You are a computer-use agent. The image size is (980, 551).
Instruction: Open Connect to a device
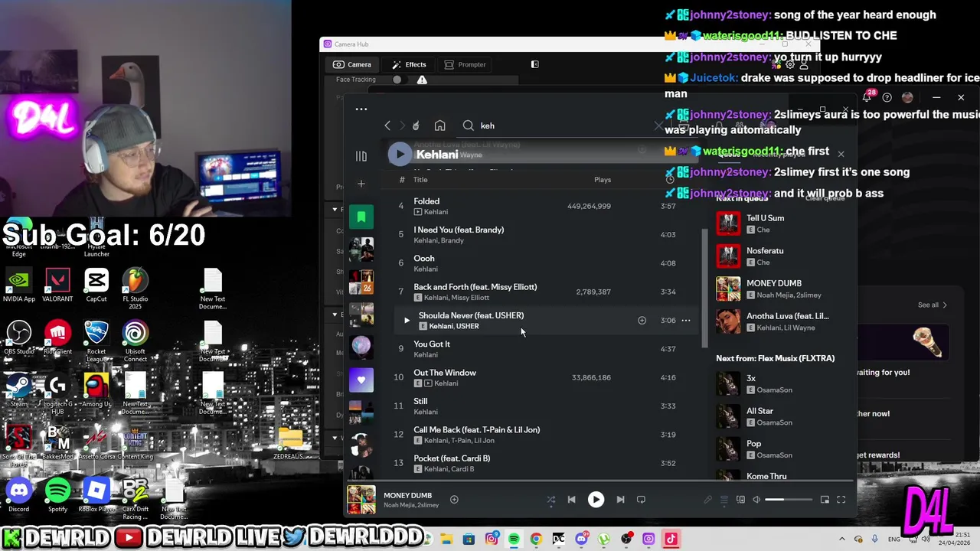(x=740, y=500)
